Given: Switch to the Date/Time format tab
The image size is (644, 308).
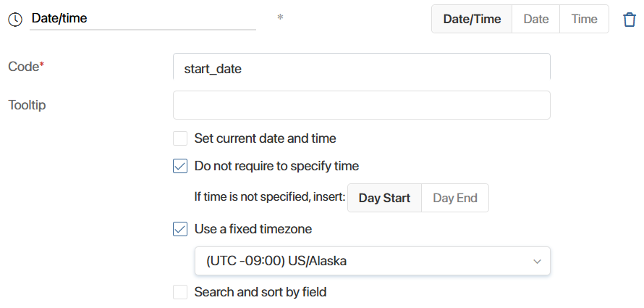Looking at the screenshot, I should click(472, 19).
